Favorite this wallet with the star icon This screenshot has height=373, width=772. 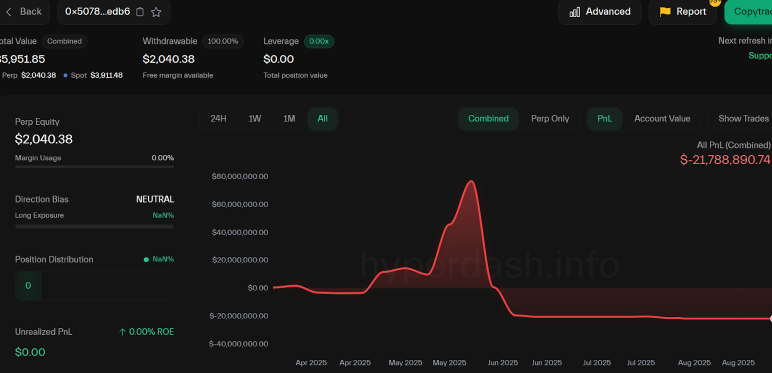pos(156,12)
